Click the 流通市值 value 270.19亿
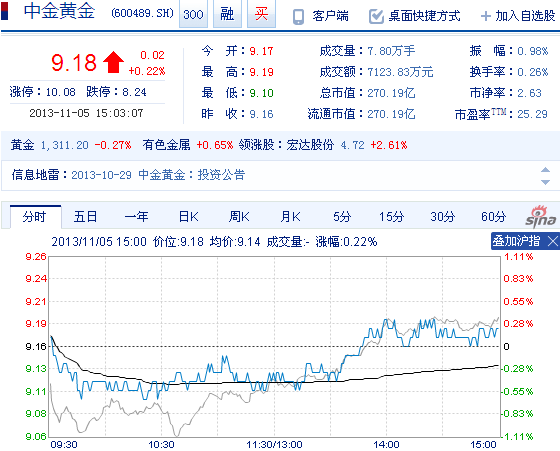 pyautogui.click(x=391, y=114)
